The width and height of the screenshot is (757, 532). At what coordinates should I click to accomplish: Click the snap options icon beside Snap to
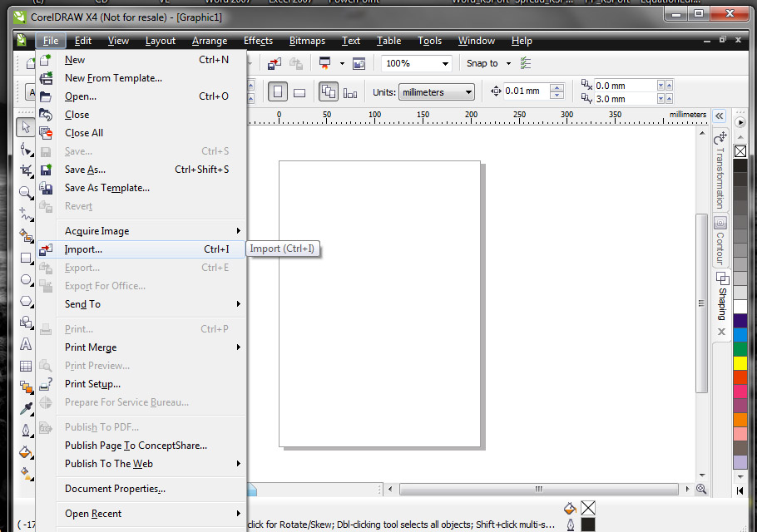pyautogui.click(x=526, y=63)
